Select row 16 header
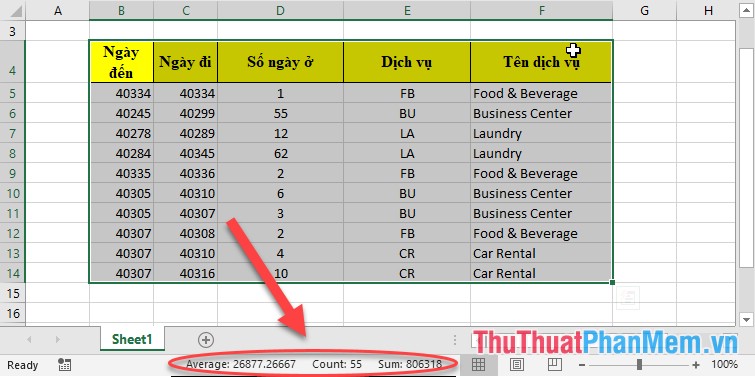Screen dimensions: 755x377 point(13,313)
